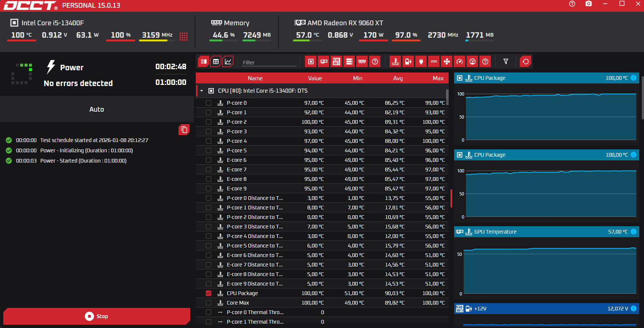The width and height of the screenshot is (644, 328).
Task: Click the 'Test schedule started at 2026-01-08 20:12:27' entry
Action: click(x=94, y=140)
